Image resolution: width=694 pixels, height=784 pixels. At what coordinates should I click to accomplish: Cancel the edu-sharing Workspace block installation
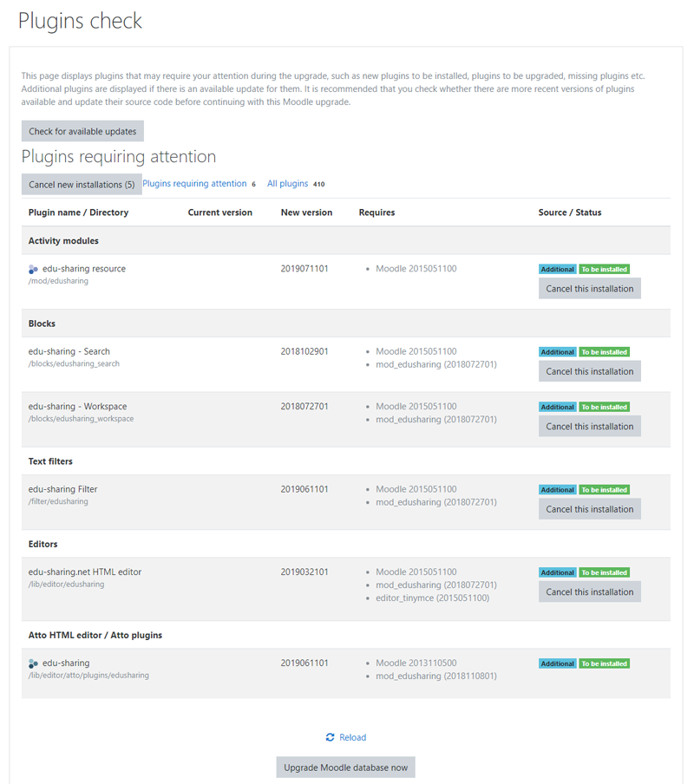point(589,427)
